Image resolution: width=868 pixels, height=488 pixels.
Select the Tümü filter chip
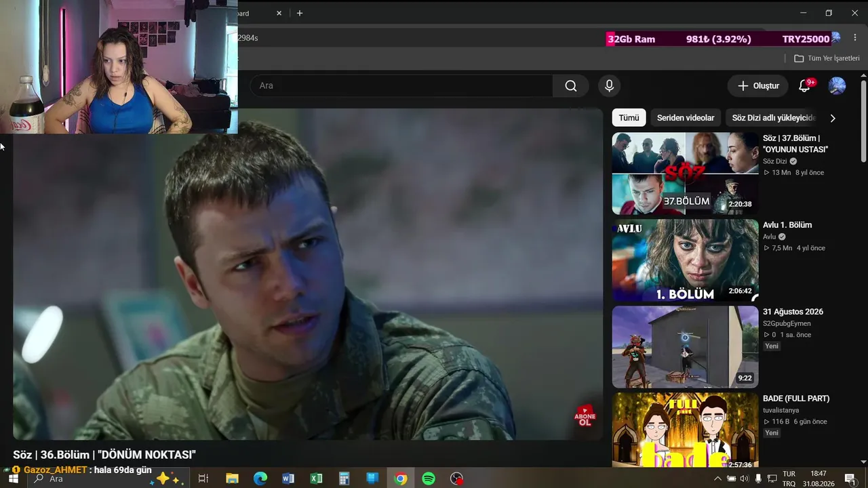pos(629,118)
